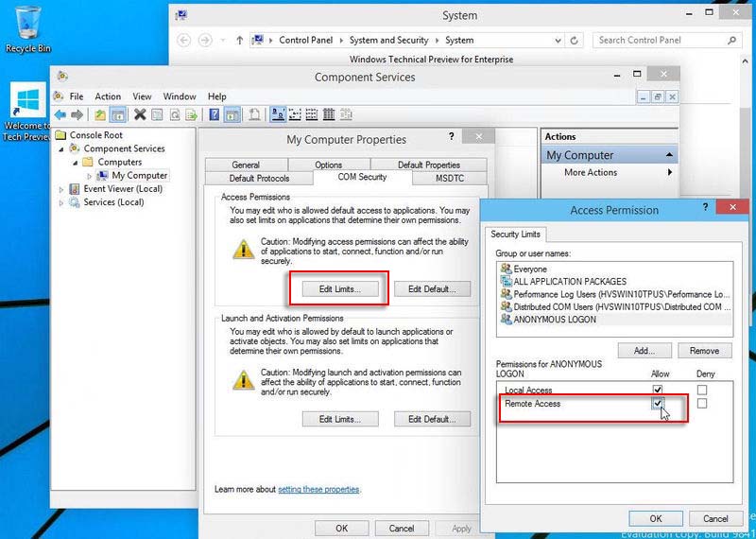Switch to the General tab
This screenshot has width=756, height=539.
pos(246,165)
